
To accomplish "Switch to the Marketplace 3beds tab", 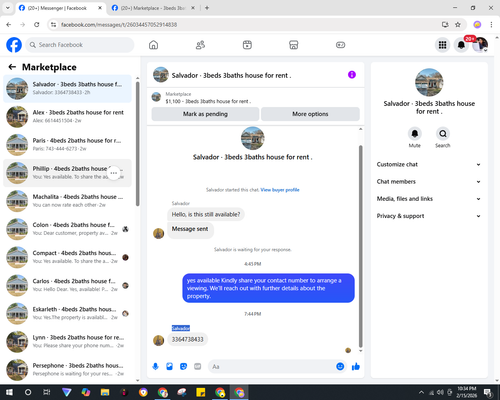I will pyautogui.click(x=153, y=8).
